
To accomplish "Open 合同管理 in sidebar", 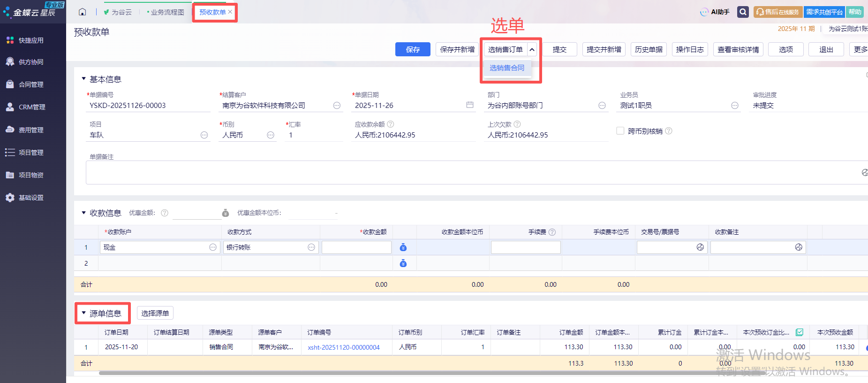I will click(x=31, y=84).
